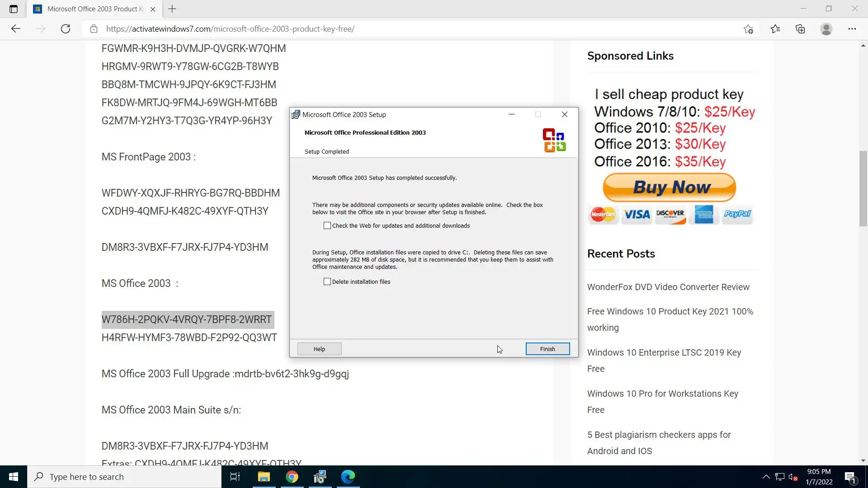Open the tab actions menu icon
Viewport: 868px width, 488px height.
coord(14,9)
